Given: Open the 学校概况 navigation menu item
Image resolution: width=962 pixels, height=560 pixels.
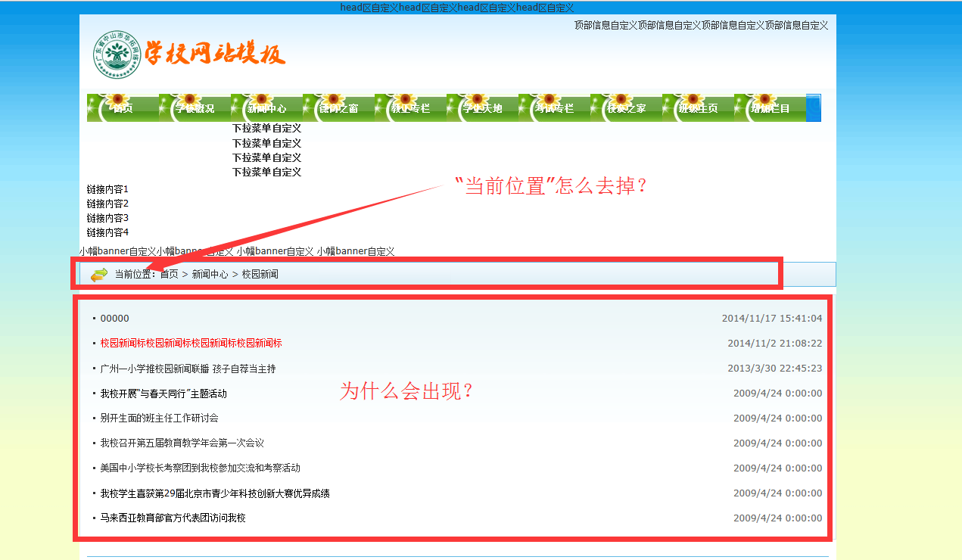Looking at the screenshot, I should [x=195, y=108].
